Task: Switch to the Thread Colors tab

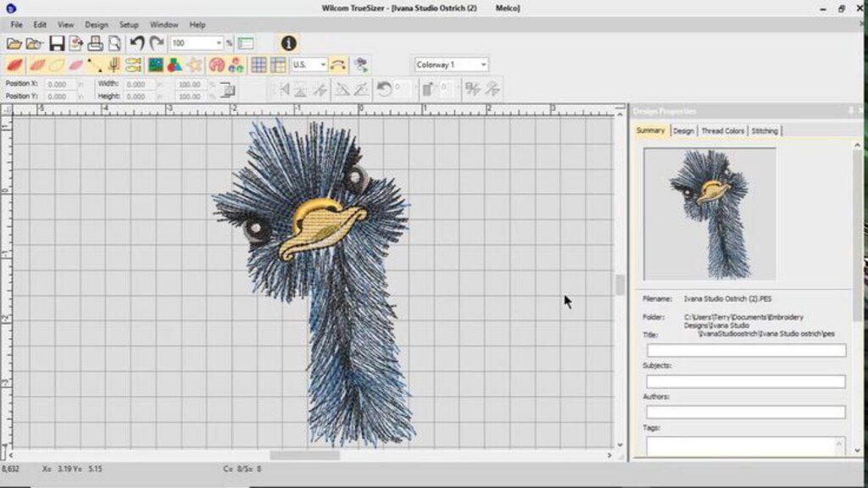Action: pos(722,131)
